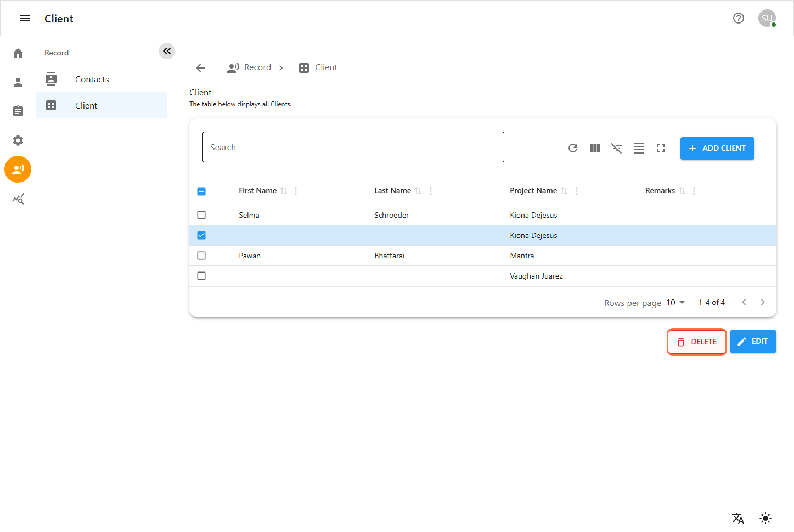
Task: Click the refresh table icon
Action: click(573, 148)
